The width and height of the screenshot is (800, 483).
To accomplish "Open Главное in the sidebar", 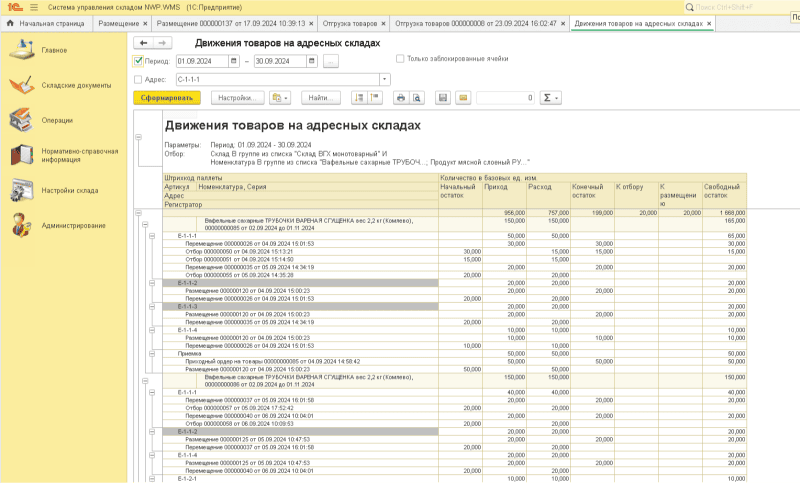I will (x=54, y=50).
